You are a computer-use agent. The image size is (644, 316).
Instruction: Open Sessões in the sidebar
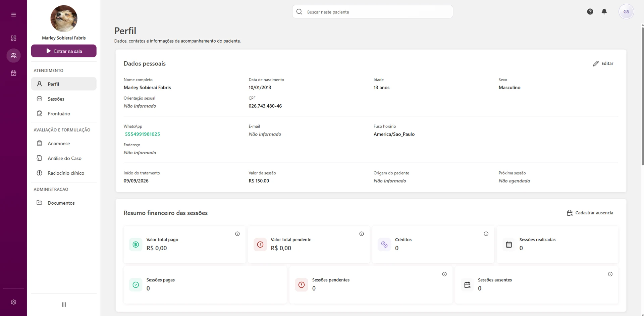pyautogui.click(x=64, y=99)
